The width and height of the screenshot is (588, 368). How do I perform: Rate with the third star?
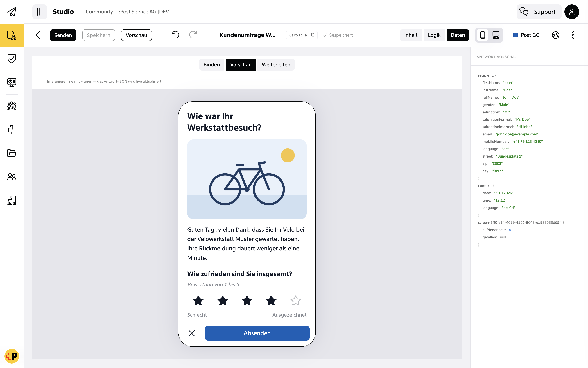coord(247,301)
